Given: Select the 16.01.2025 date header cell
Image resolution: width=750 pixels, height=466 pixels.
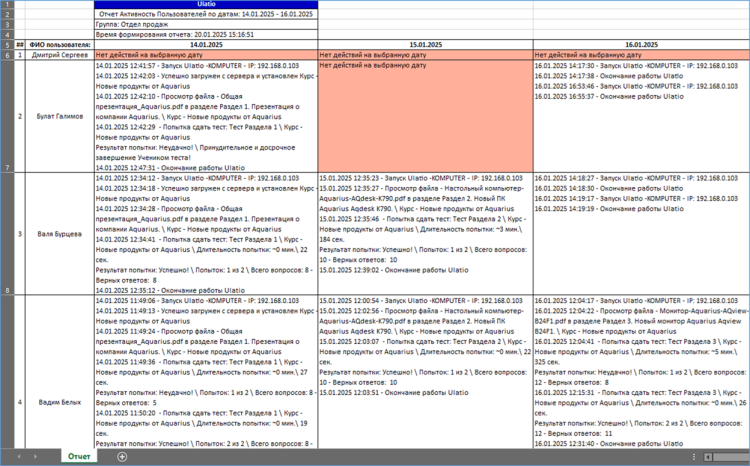Looking at the screenshot, I should pos(641,45).
